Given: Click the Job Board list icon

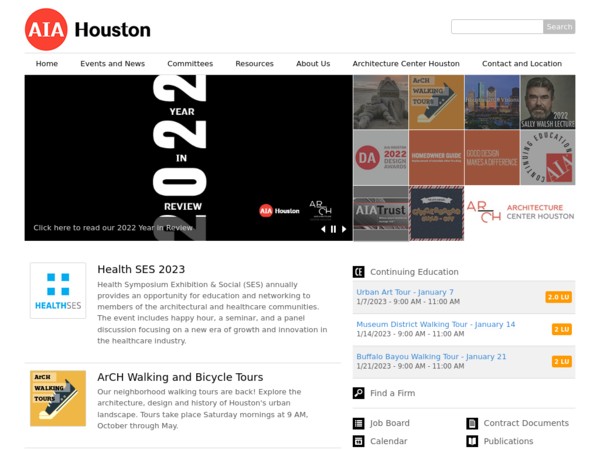Looking at the screenshot, I should 359,423.
